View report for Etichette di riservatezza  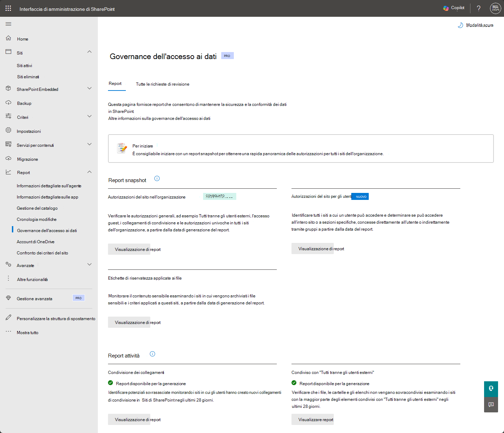[x=129, y=322]
